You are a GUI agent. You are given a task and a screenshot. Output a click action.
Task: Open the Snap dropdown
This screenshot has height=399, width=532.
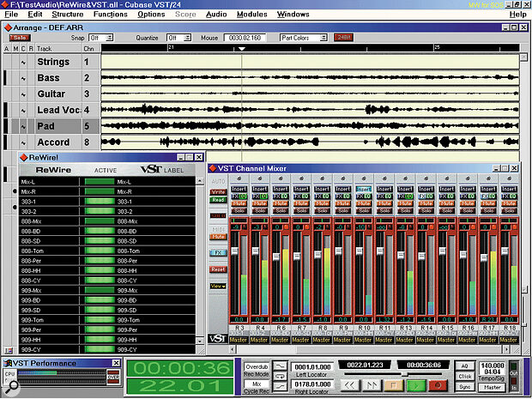pyautogui.click(x=100, y=38)
